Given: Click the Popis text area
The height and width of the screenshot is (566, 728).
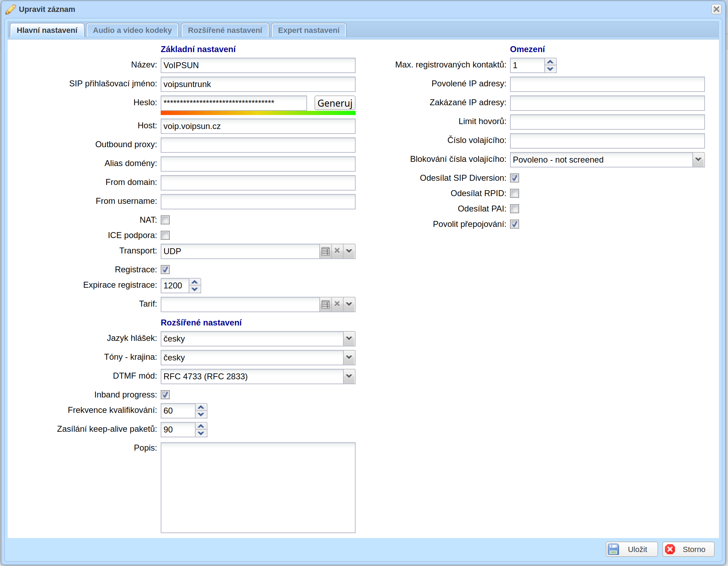Looking at the screenshot, I should point(258,488).
